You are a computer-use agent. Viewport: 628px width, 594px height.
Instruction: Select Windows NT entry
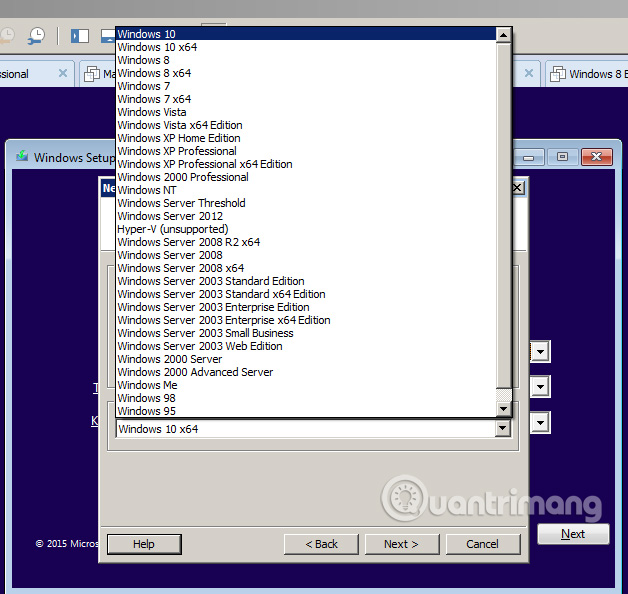point(306,190)
